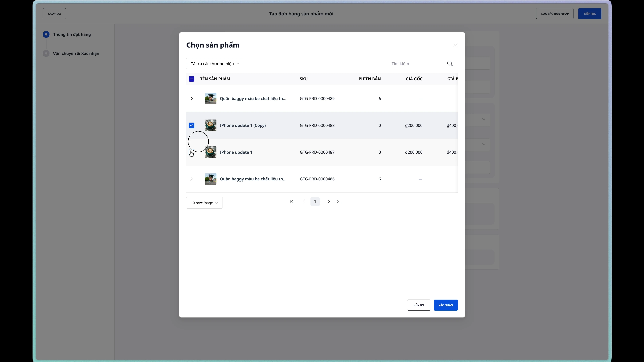644x362 pixels.
Task: Uncheck IPhone update 1 (Copy)
Action: click(191, 125)
